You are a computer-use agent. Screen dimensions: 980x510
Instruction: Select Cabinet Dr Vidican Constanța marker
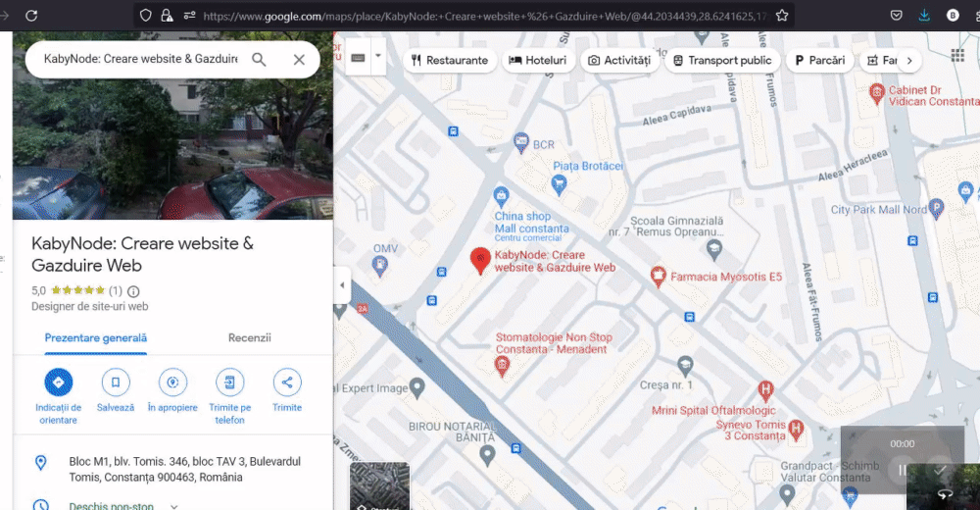click(877, 94)
